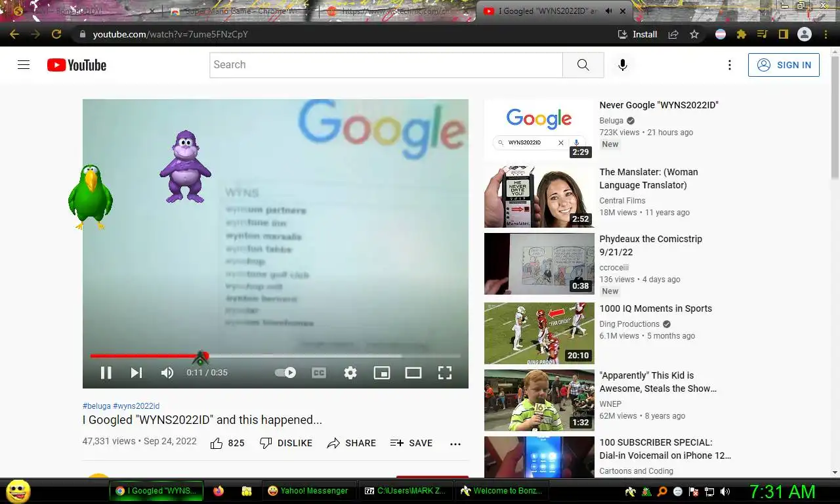Open the #beluga hashtag link
The image size is (840, 504).
(x=96, y=406)
